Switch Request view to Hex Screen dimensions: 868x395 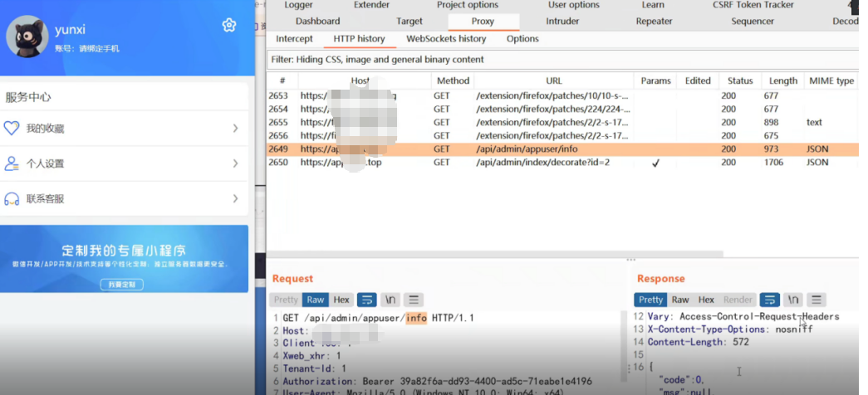[341, 300]
